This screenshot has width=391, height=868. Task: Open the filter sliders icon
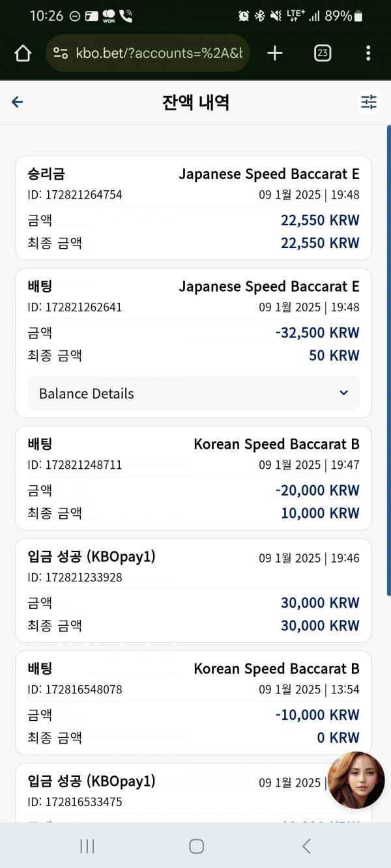[x=369, y=102]
